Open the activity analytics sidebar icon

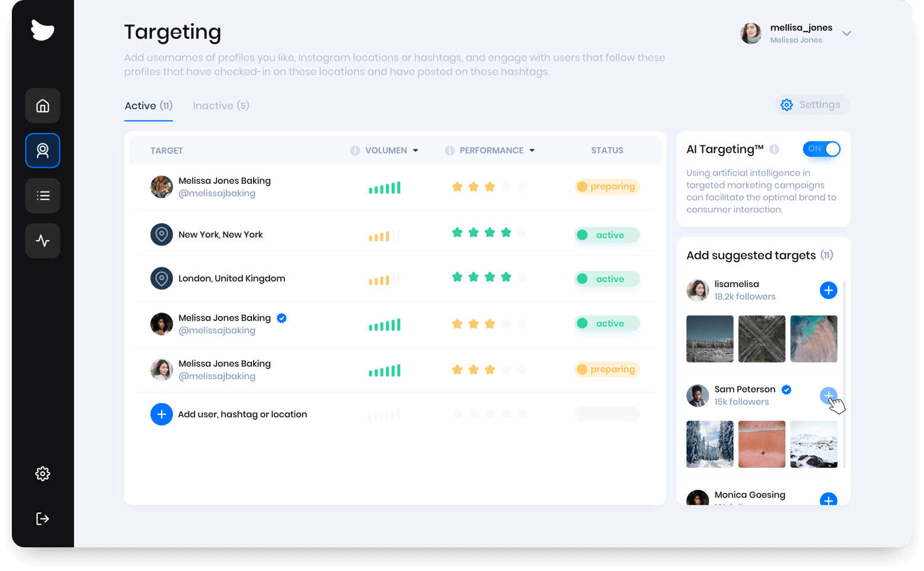(x=43, y=241)
